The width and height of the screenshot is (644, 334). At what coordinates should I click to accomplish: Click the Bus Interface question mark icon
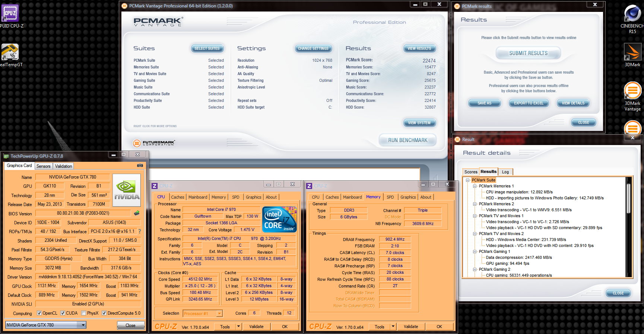pos(140,231)
